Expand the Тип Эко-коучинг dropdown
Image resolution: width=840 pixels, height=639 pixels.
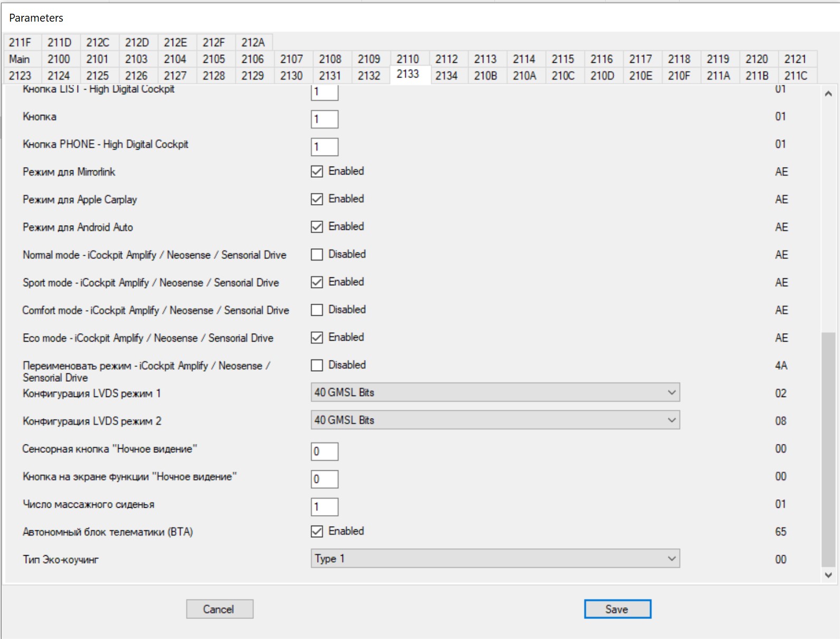pyautogui.click(x=495, y=558)
